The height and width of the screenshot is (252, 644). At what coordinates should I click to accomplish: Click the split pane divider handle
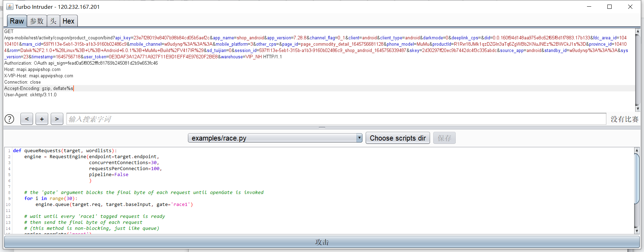(x=322, y=128)
